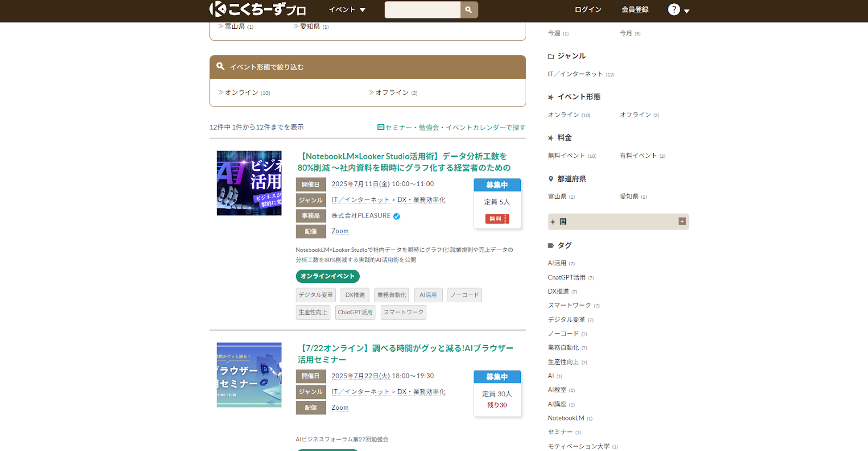
Task: Click the DX推進 tag in sidebar
Action: coord(558,291)
